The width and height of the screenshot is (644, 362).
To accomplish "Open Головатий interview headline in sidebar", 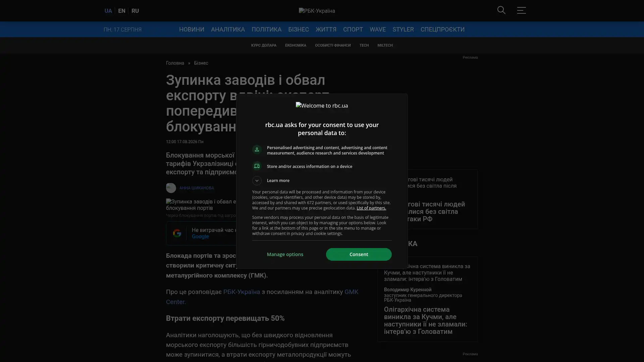I will tap(425, 320).
